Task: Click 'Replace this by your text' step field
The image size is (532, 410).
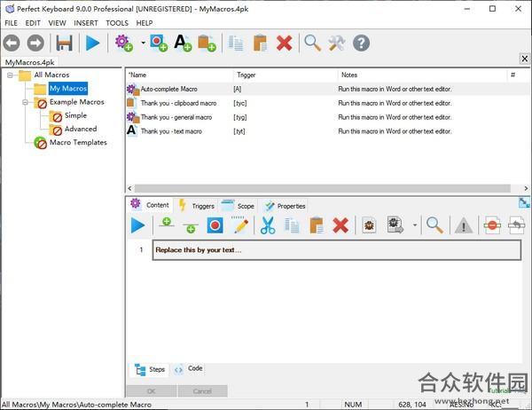Action: 337,250
